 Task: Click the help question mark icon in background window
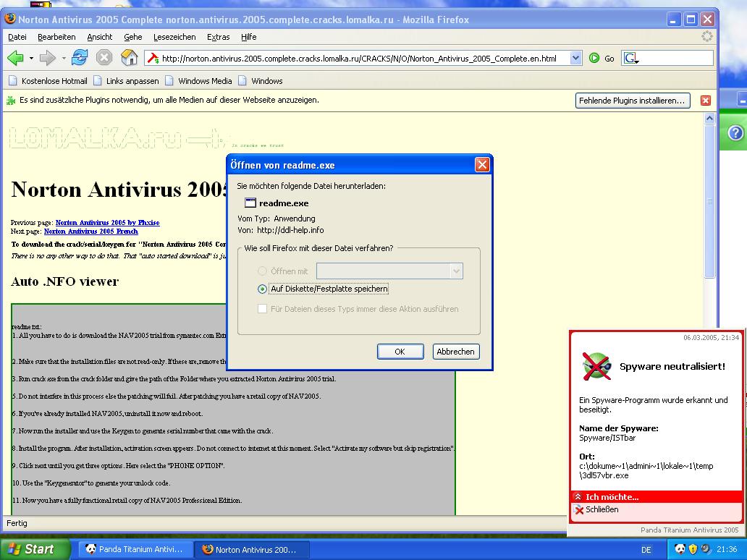pyautogui.click(x=736, y=133)
